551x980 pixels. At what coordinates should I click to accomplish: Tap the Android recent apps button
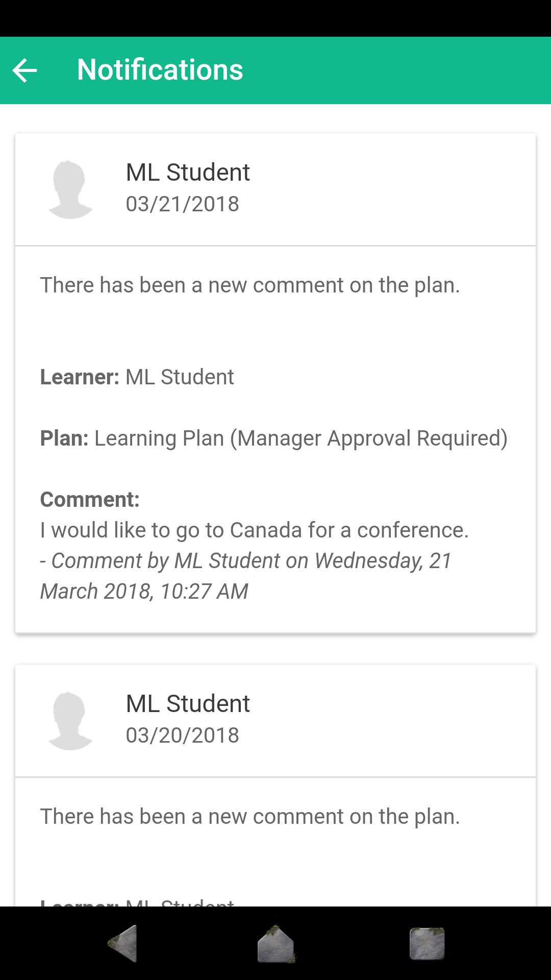(427, 943)
